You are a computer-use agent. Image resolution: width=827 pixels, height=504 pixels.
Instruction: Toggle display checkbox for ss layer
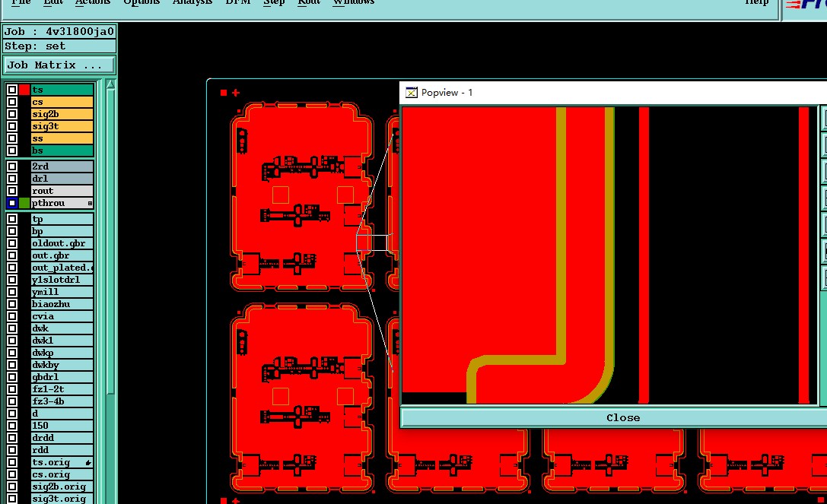(12, 138)
